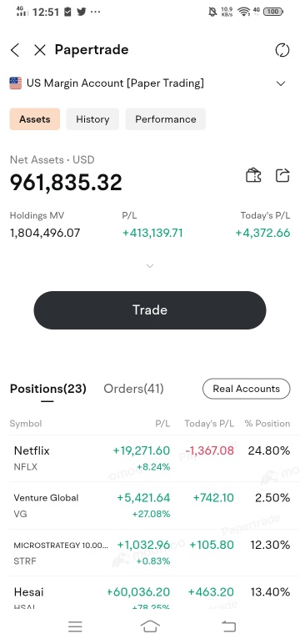Expand asset details chevron below P/L
Screen dimensions: 300x644
tap(150, 266)
